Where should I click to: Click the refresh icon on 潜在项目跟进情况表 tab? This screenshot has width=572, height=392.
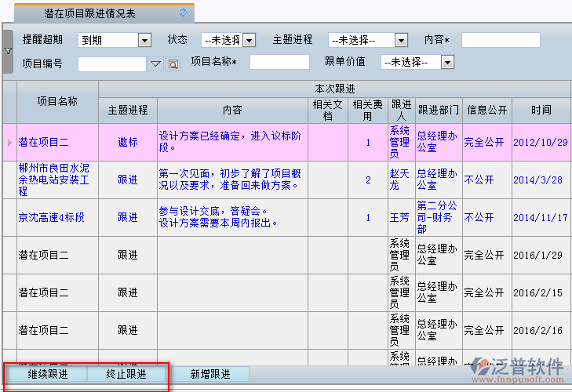click(183, 13)
